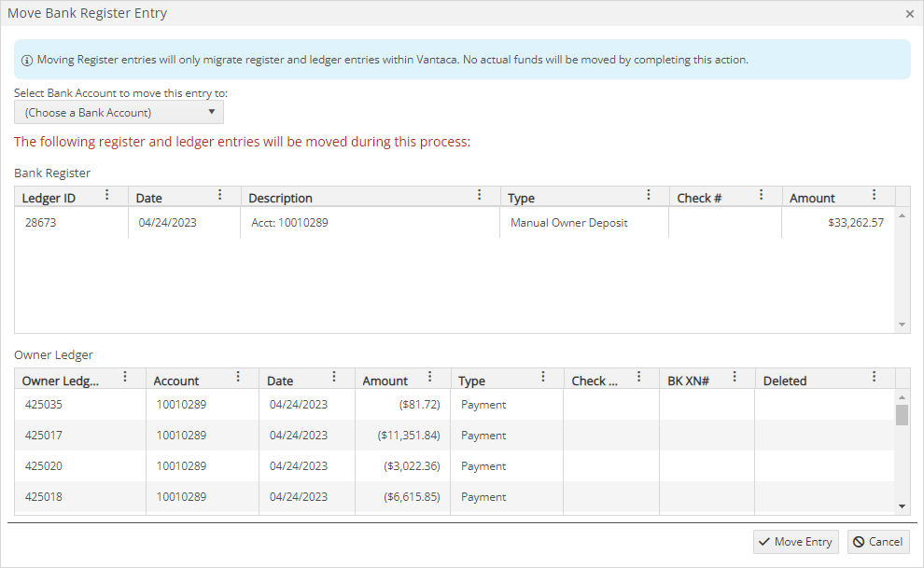Open the Amount column menu in Owner Ledger
The width and height of the screenshot is (924, 568).
coord(429,377)
